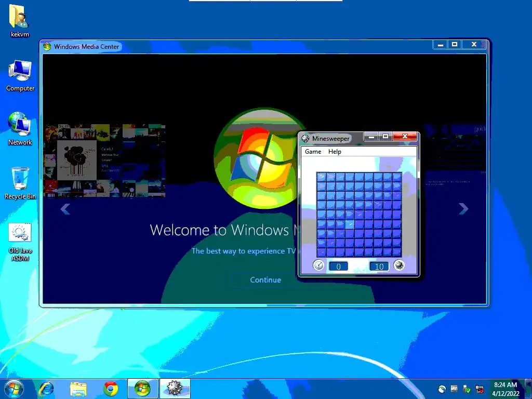Click the large Windows Media Center logo orb
Viewport: 532px width, 399px height.
point(261,158)
